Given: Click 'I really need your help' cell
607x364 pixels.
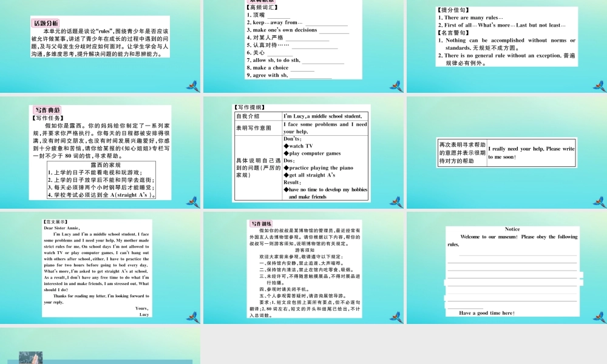Looking at the screenshot, I should coord(531,152).
